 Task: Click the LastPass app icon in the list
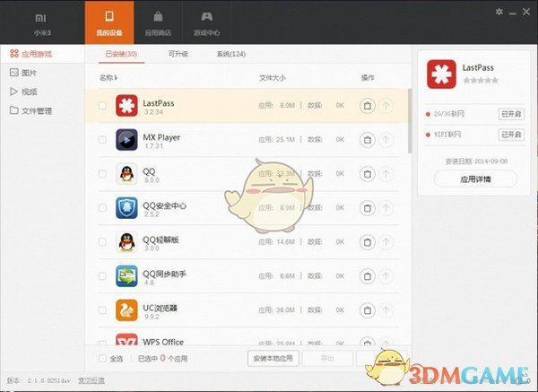pyautogui.click(x=126, y=105)
